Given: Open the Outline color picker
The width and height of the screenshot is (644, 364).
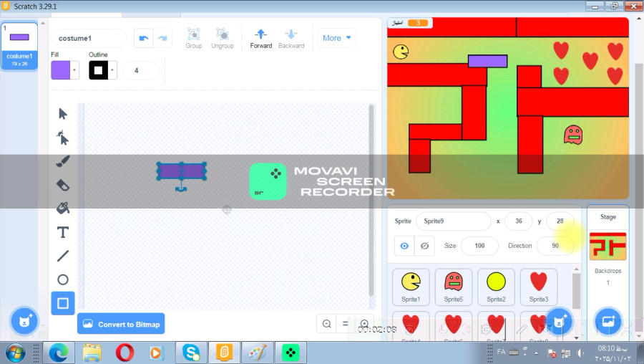Looking at the screenshot, I should [98, 70].
